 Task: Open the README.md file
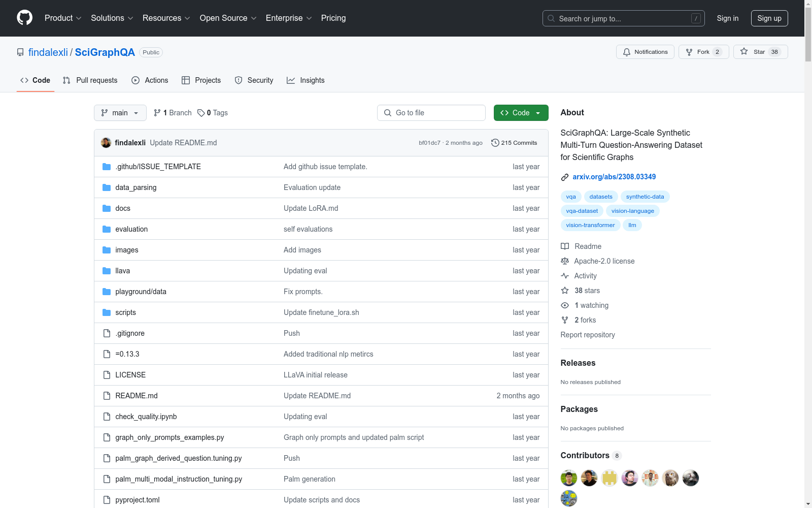pyautogui.click(x=137, y=396)
